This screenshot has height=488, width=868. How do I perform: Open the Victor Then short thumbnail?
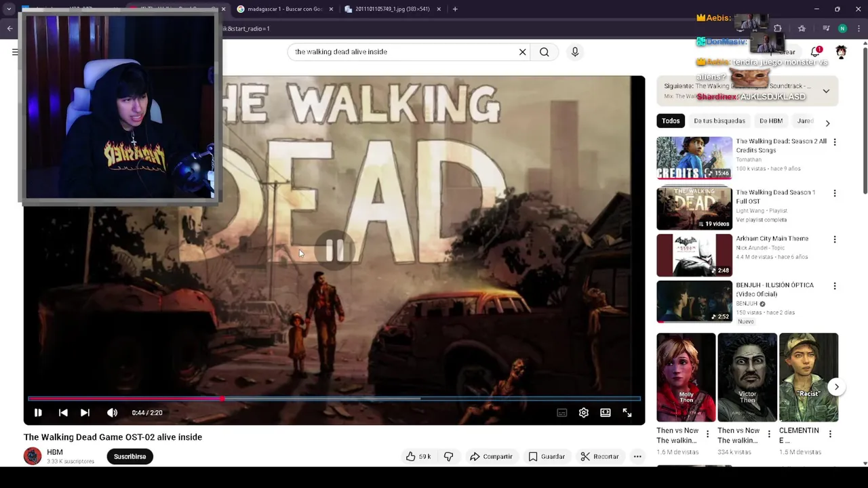pos(747,378)
